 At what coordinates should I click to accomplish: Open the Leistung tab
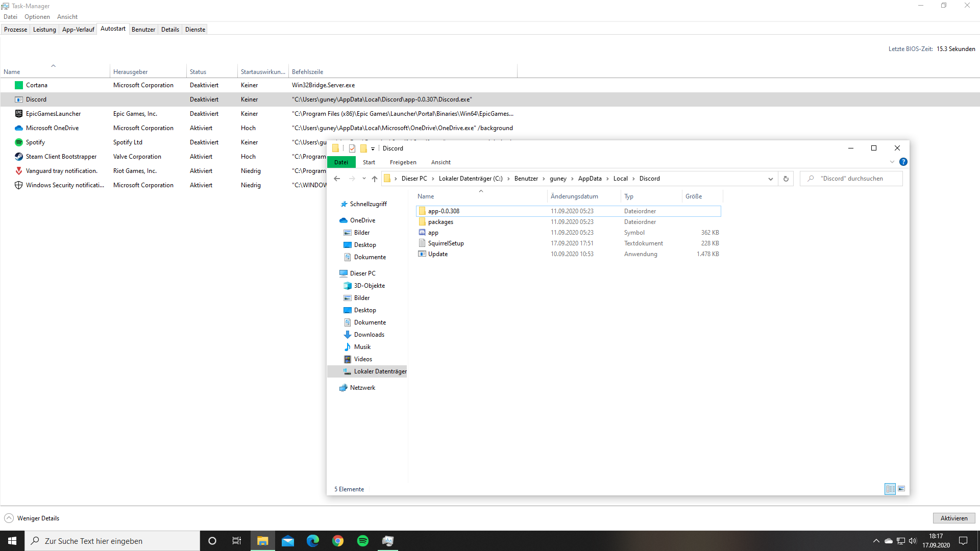click(44, 30)
